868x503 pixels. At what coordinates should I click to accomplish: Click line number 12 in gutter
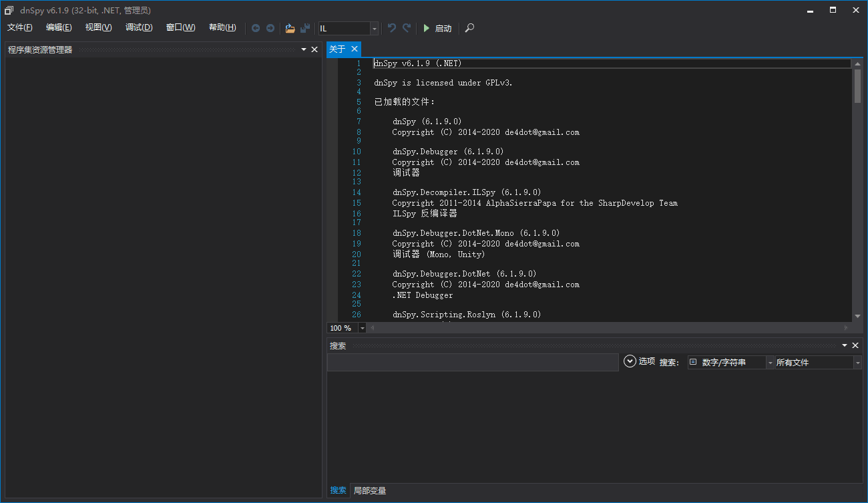pyautogui.click(x=357, y=173)
